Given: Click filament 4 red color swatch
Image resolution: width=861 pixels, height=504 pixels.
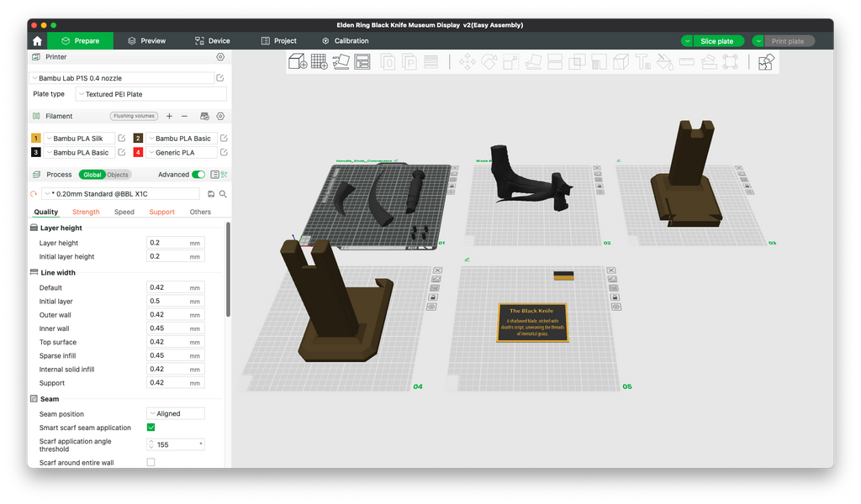Looking at the screenshot, I should click(x=138, y=153).
